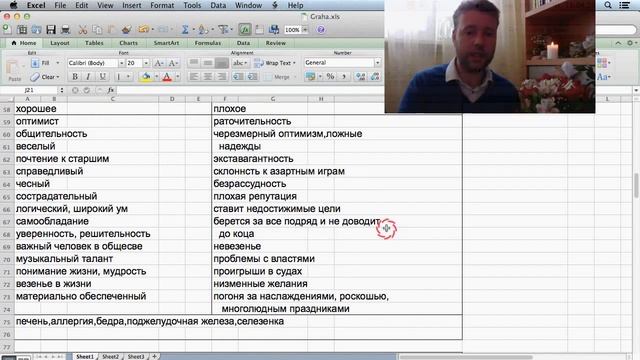Open the Insert menu in the menu bar
The height and width of the screenshot is (360, 640).
131,5
